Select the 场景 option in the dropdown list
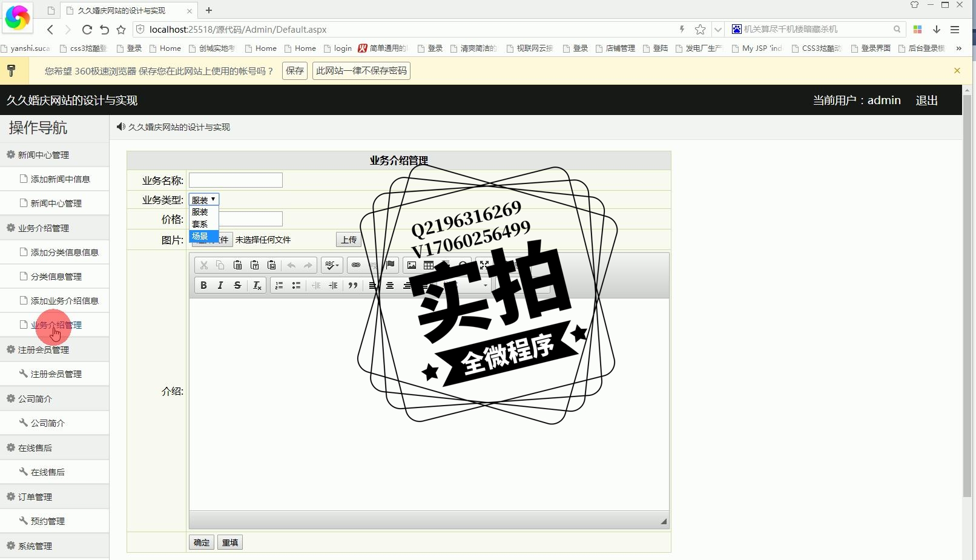Viewport: 976px width, 560px height. [204, 236]
